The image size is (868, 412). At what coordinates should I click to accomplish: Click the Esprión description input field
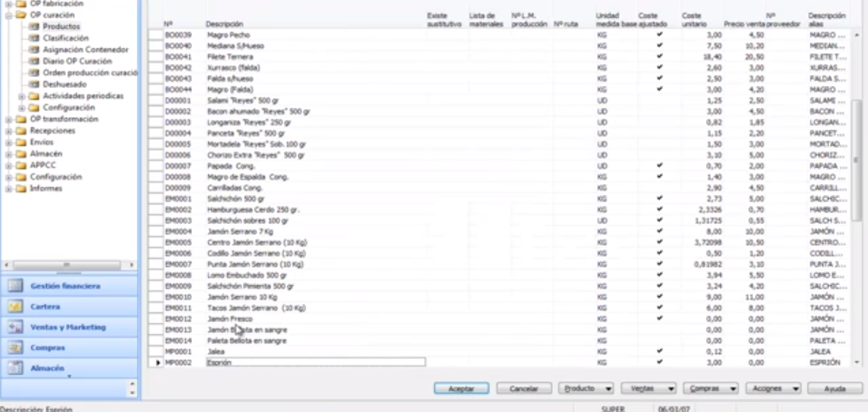click(316, 362)
